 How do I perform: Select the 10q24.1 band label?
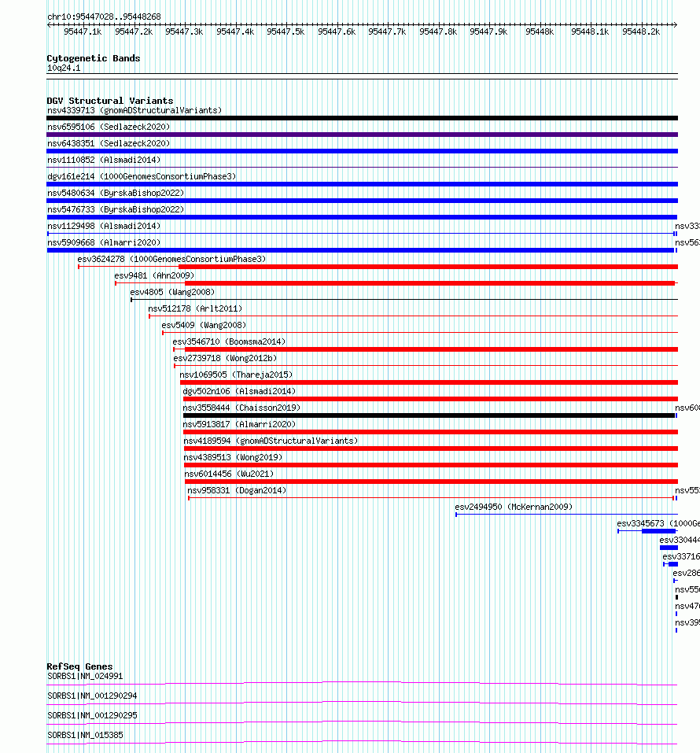point(64,68)
